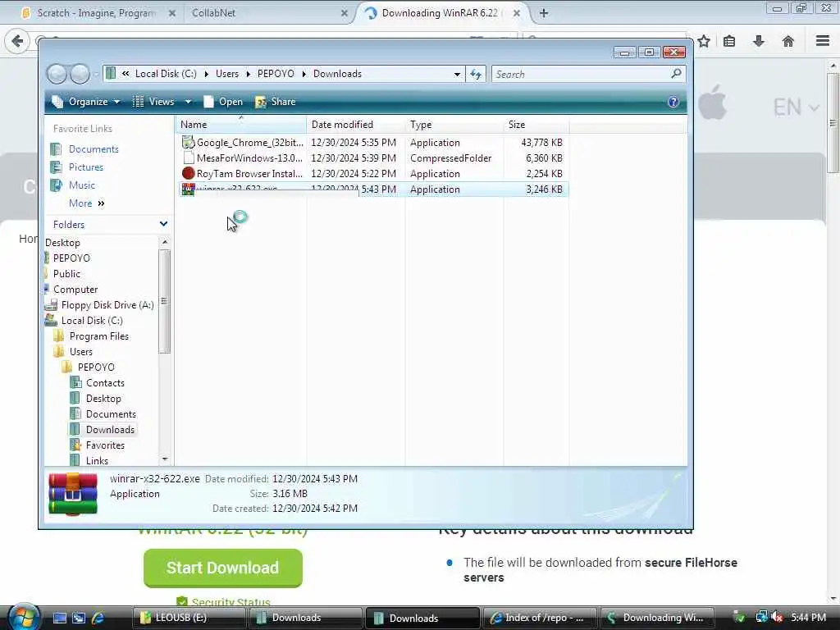Open Pictures favorite link
Screen dimensions: 840x630
coord(85,167)
